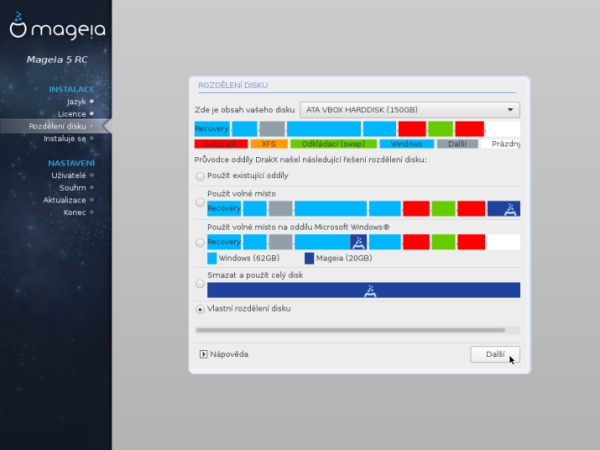The width and height of the screenshot is (600, 450).
Task: Click the Nápověda disclosure triangle icon
Action: pos(203,354)
